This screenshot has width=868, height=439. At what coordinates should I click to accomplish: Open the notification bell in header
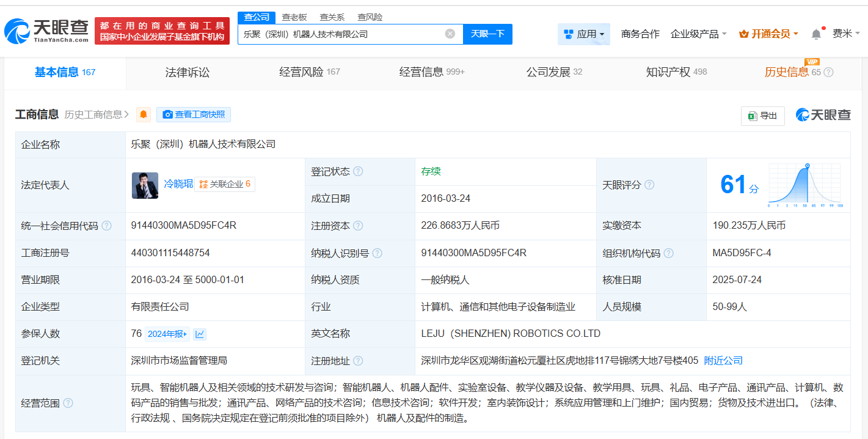click(x=816, y=34)
